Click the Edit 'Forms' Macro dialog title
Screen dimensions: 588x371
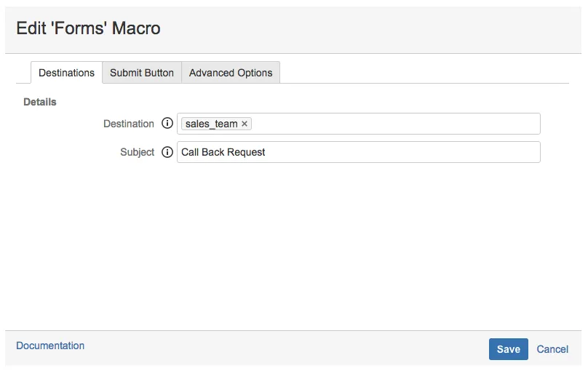coord(88,28)
